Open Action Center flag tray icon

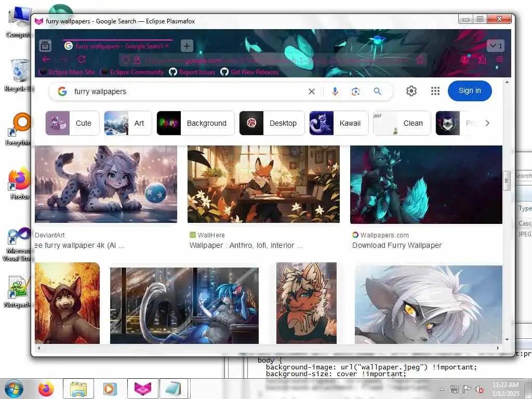coord(467,389)
